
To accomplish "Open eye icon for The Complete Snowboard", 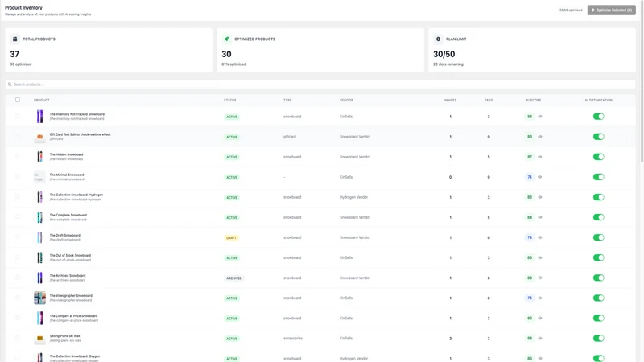I will pyautogui.click(x=539, y=217).
